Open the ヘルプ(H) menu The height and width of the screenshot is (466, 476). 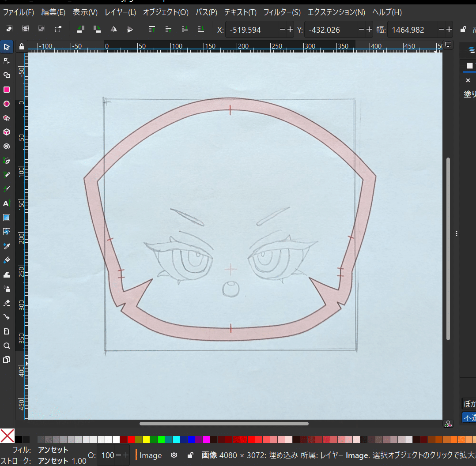point(387,12)
